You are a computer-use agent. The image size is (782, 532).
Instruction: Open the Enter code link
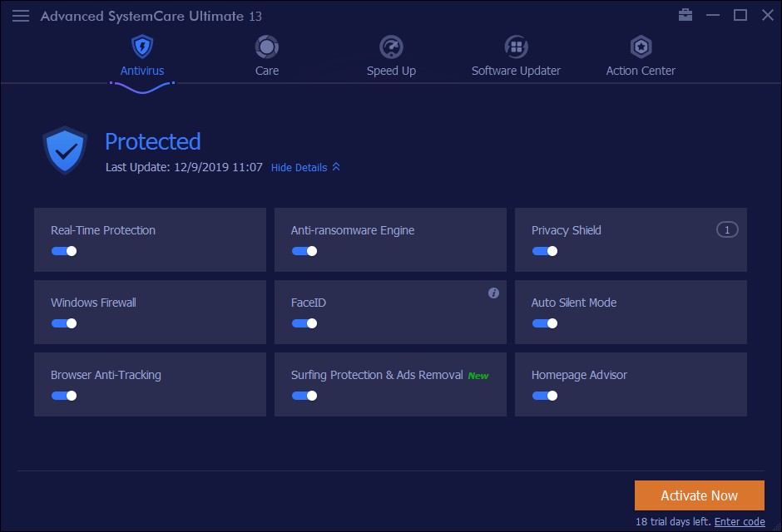click(738, 521)
